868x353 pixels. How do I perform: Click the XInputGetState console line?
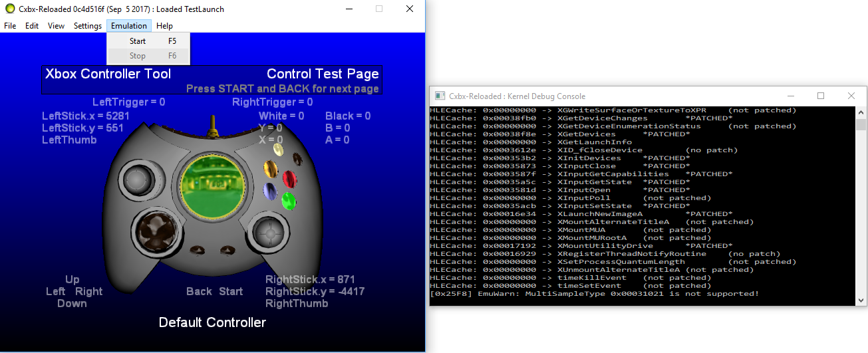point(560,181)
